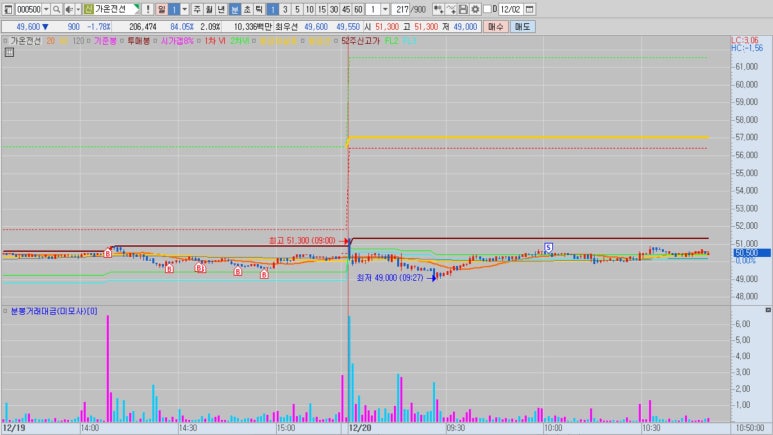Select the 5-minute interval button
773x435 pixels.
(297, 9)
